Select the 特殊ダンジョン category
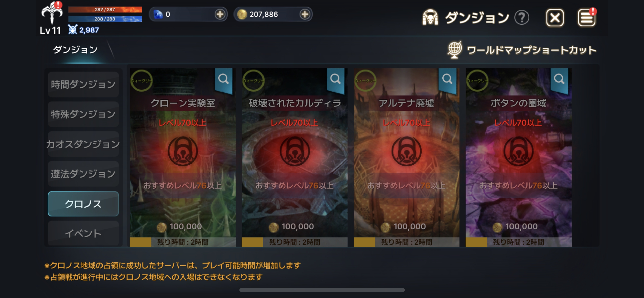Viewport: 644px width, 298px height. (x=83, y=114)
